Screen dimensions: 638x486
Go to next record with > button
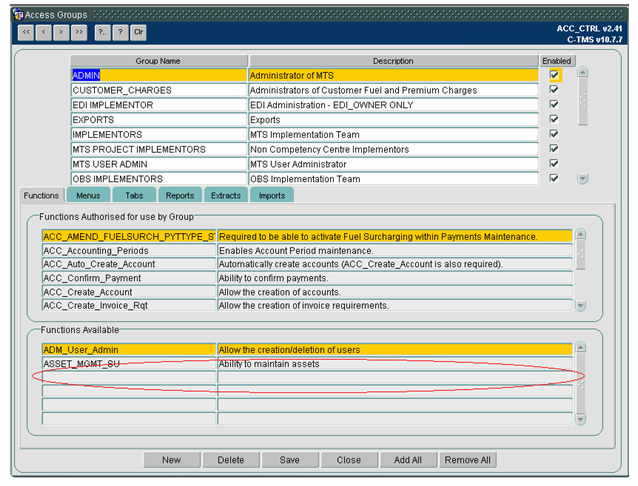click(61, 32)
